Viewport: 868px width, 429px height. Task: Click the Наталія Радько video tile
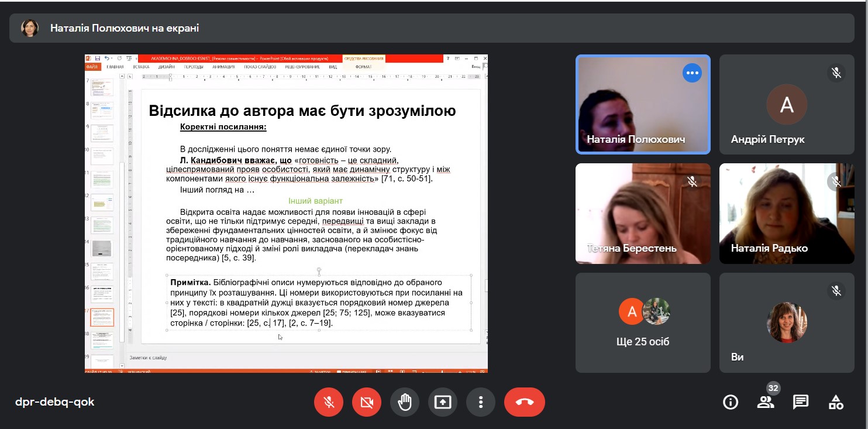click(x=787, y=214)
